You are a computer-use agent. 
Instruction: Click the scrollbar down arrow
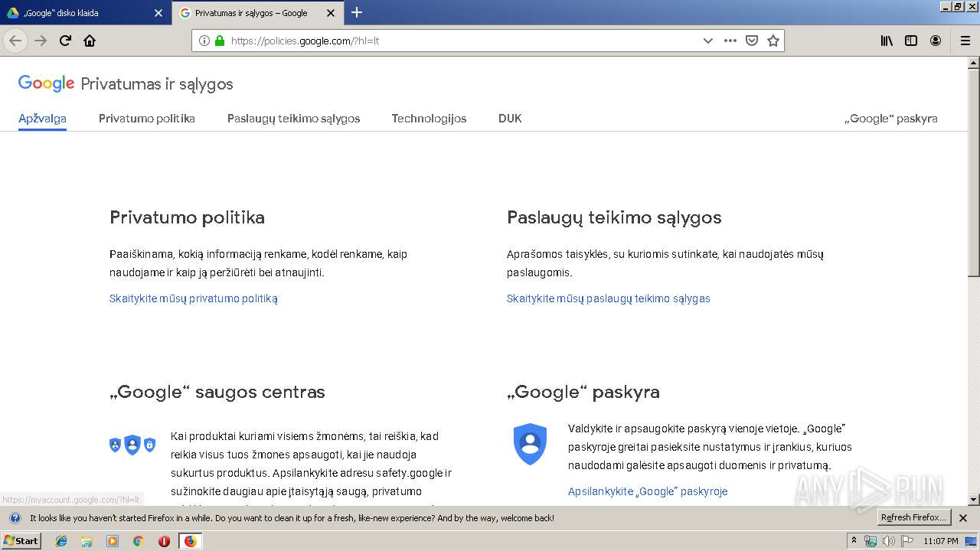(973, 500)
